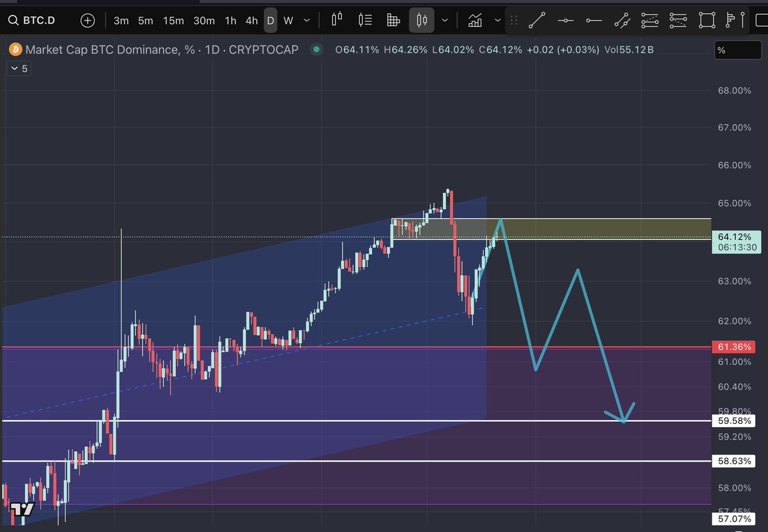The image size is (768, 532).
Task: Click the low value L64.02%
Action: (x=454, y=49)
